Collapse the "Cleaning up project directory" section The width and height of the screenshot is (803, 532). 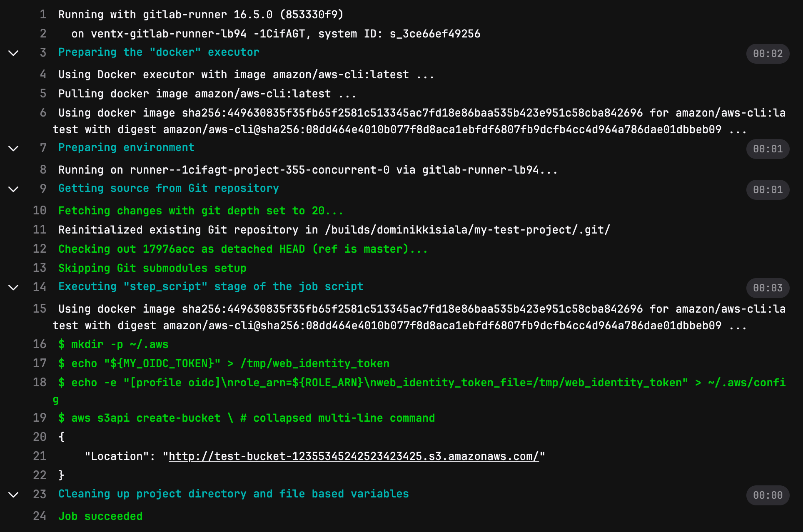tap(13, 495)
